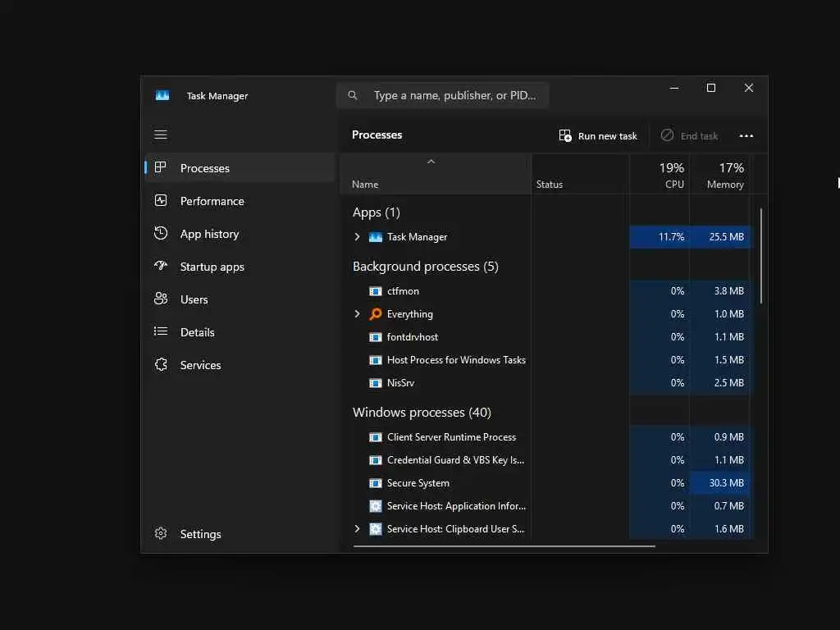Click the 11.7% CPU value for Task Manager
The image size is (840, 630).
coord(671,237)
